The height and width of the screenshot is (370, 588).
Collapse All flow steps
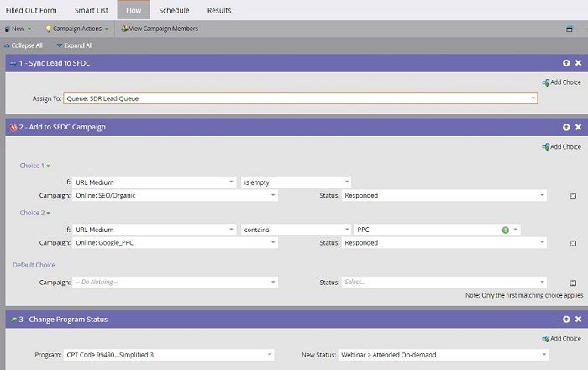click(x=24, y=45)
